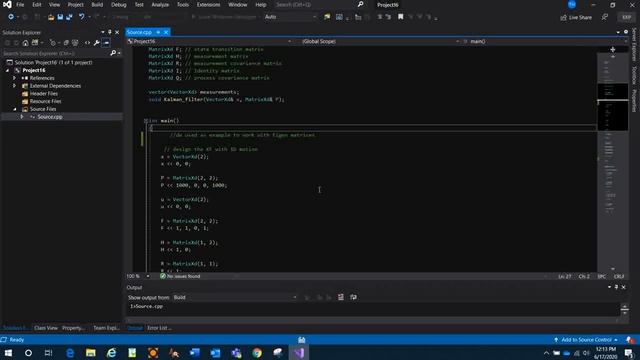Open the Project16 scope dropdown
Viewport: 640px width, 360px height.
tap(209, 41)
